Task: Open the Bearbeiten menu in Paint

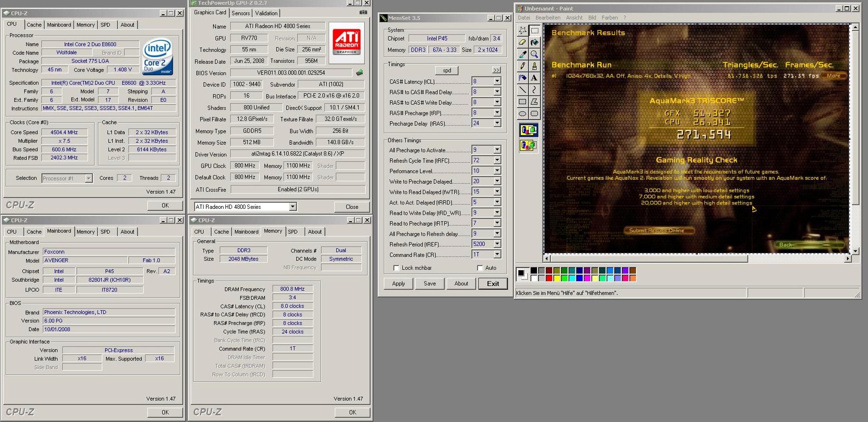Action: [x=547, y=18]
